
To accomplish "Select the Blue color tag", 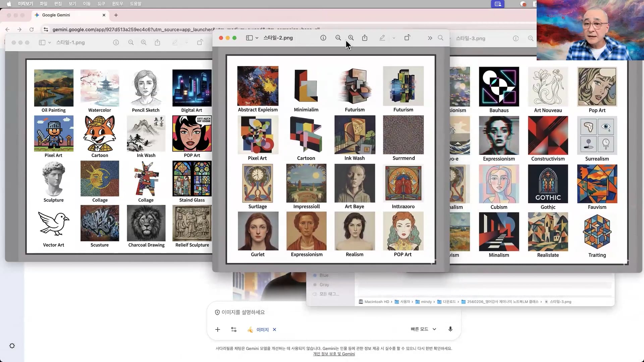I will pos(324,275).
